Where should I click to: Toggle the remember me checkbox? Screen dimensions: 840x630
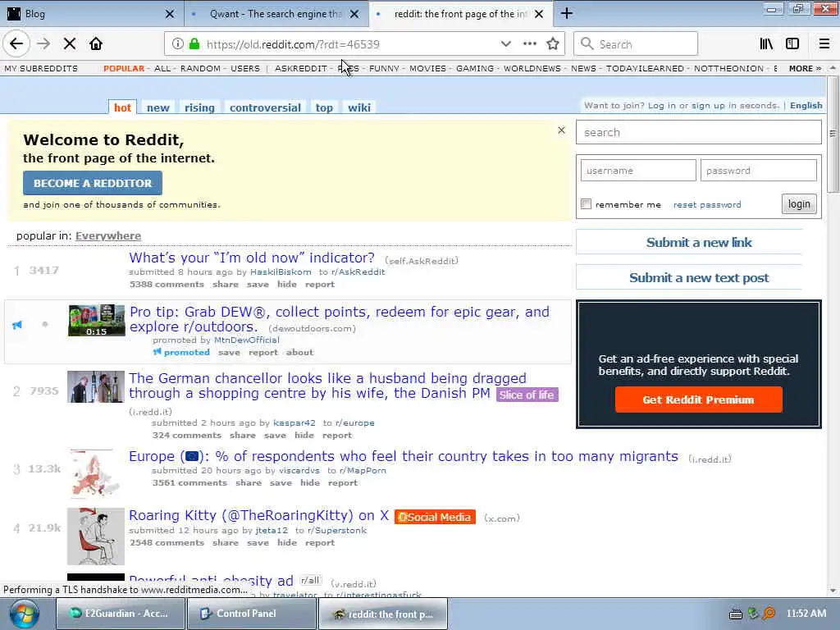tap(586, 204)
